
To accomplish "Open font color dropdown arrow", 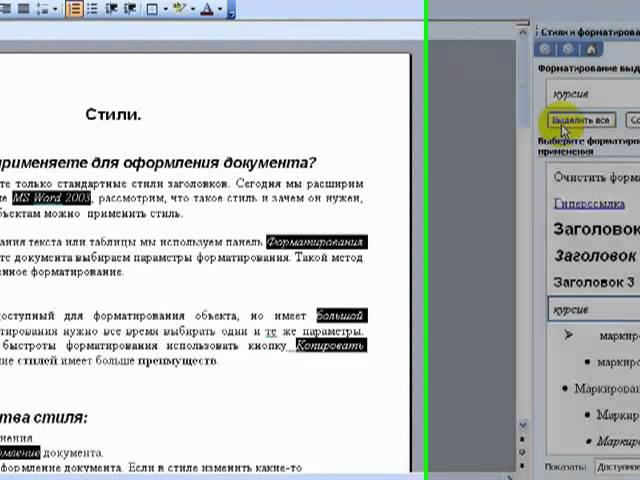I will [220, 9].
